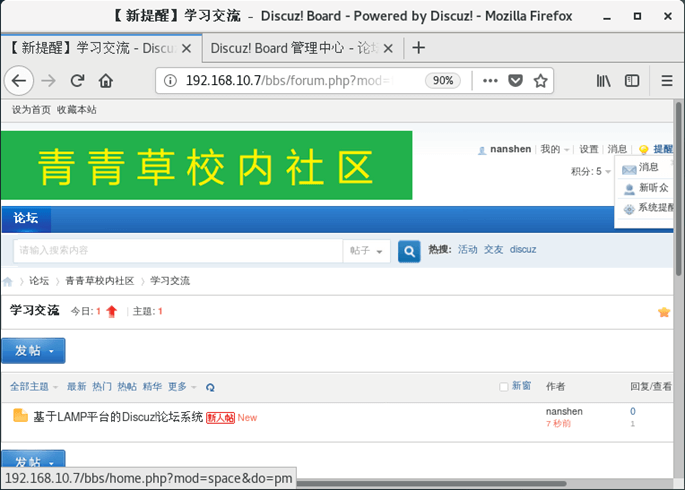Click the refresh icon beside 更多
The width and height of the screenshot is (685, 490).
pyautogui.click(x=210, y=387)
